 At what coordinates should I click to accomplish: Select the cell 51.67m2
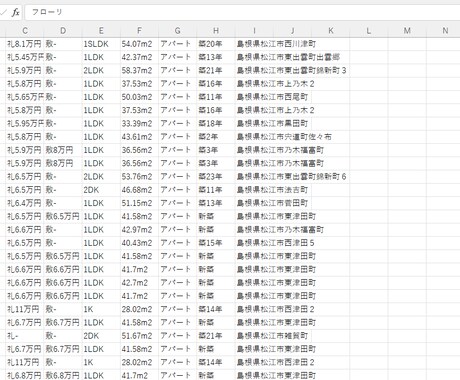(139, 336)
